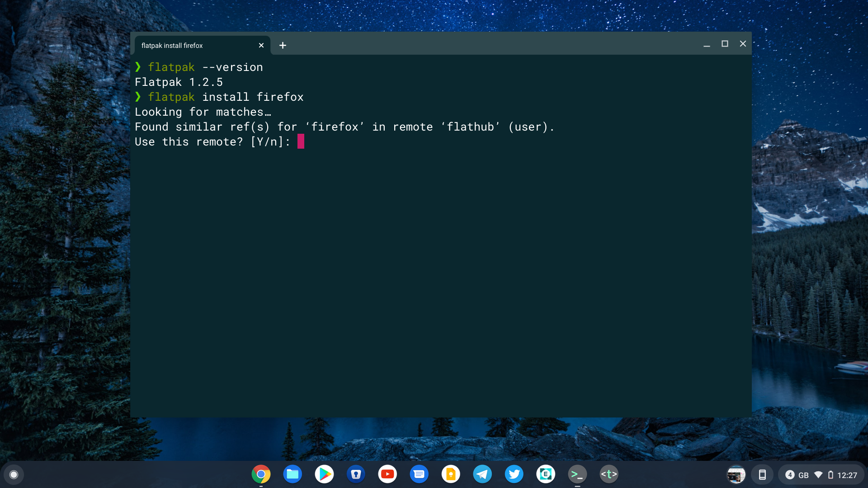Click the battery status icon
Screen dimensions: 868x488
[830, 475]
